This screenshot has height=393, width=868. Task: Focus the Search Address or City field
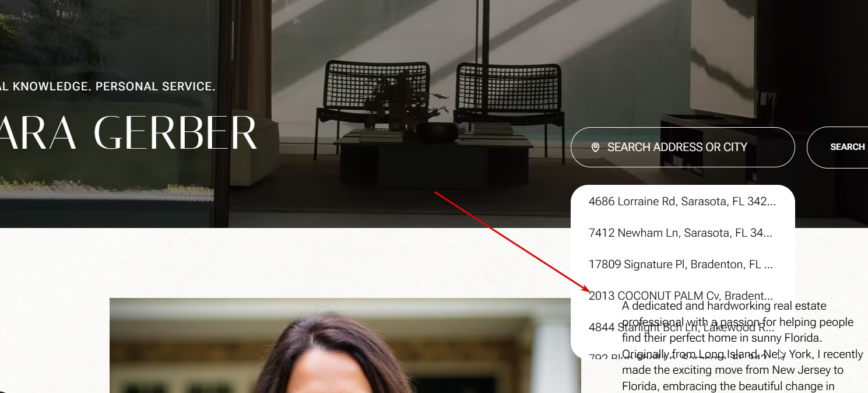tap(683, 148)
